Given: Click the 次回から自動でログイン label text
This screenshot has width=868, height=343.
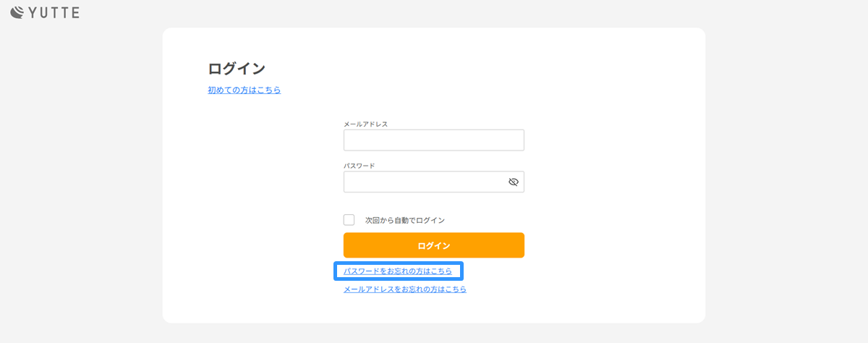Looking at the screenshot, I should tap(405, 220).
